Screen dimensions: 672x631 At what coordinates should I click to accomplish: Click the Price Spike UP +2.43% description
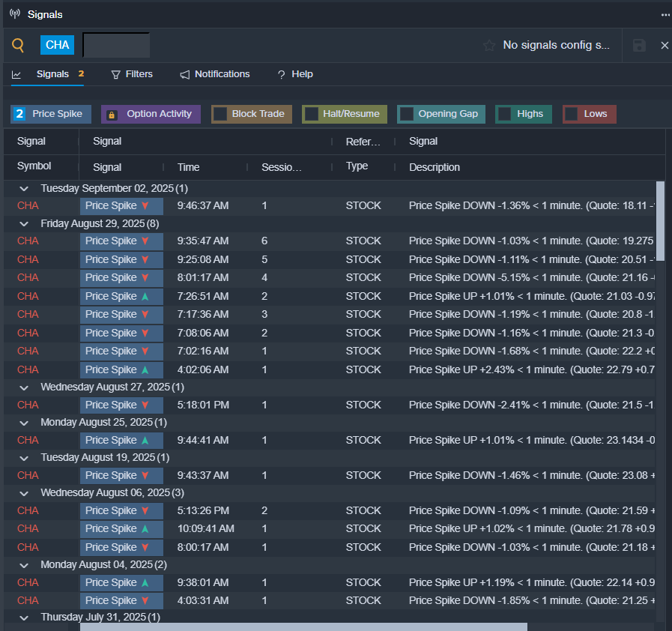click(531, 369)
